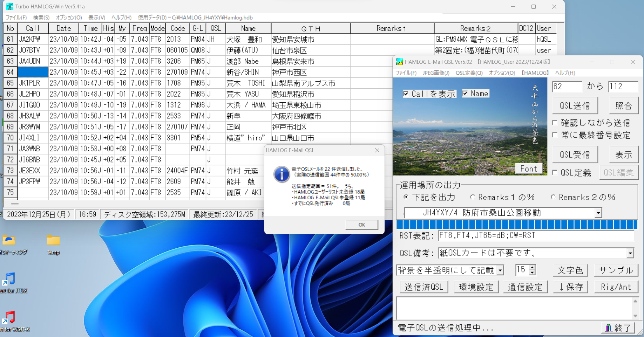Open the 検索(S) menu in Turbo HAMLOG
Viewport: 644px width, 337px height.
click(x=41, y=18)
